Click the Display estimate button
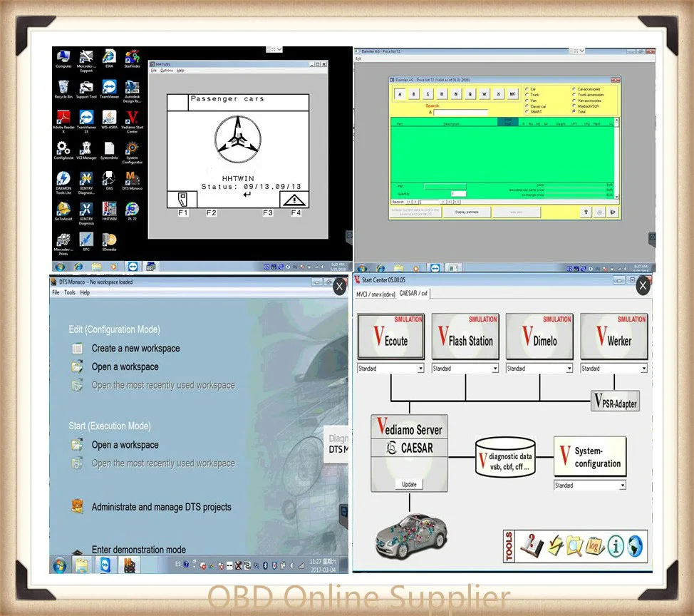The width and height of the screenshot is (694, 616). [467, 212]
